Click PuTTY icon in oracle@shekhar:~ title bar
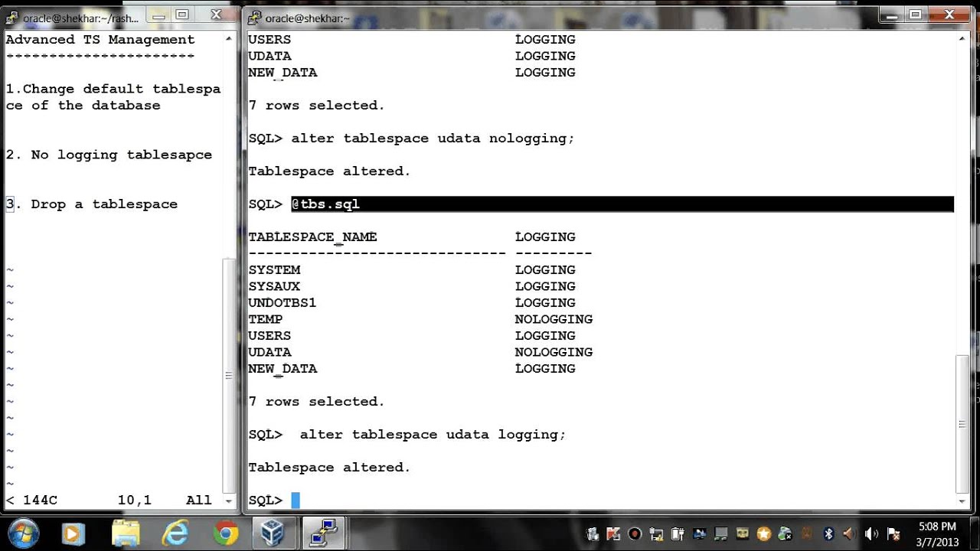The height and width of the screenshot is (551, 980). pos(255,18)
